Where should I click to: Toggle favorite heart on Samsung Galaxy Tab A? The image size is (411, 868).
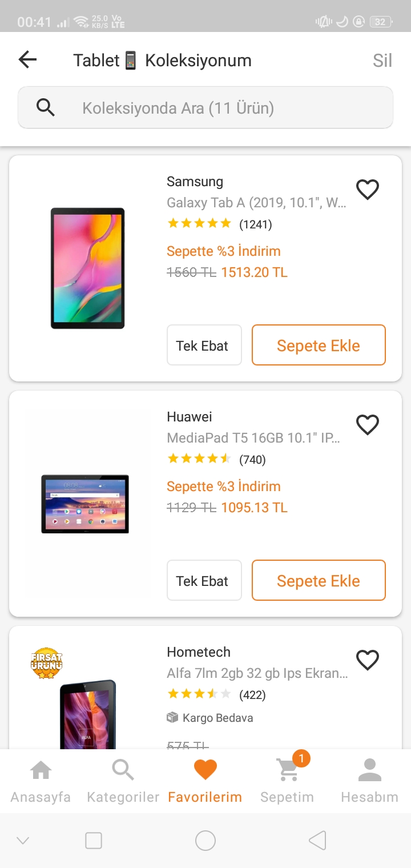pyautogui.click(x=368, y=189)
